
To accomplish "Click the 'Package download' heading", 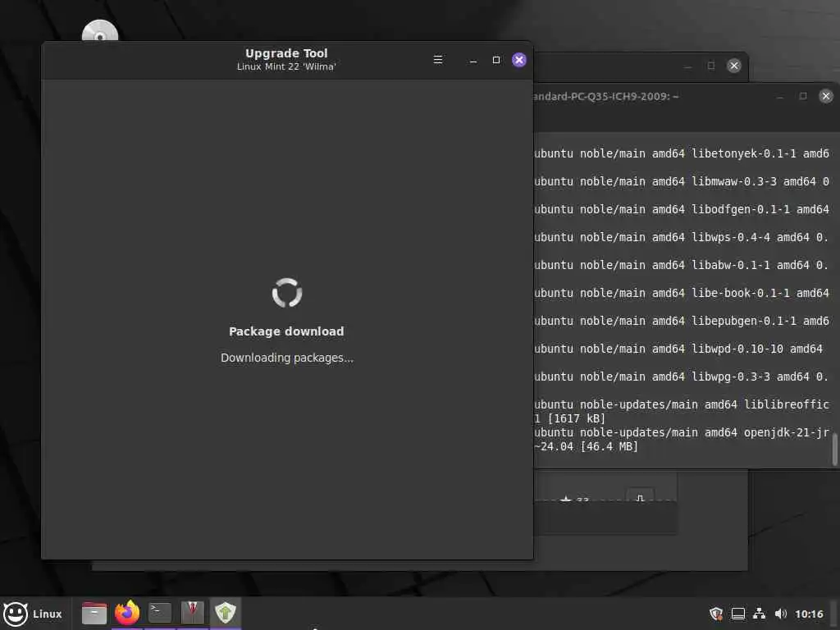I will pos(286,331).
